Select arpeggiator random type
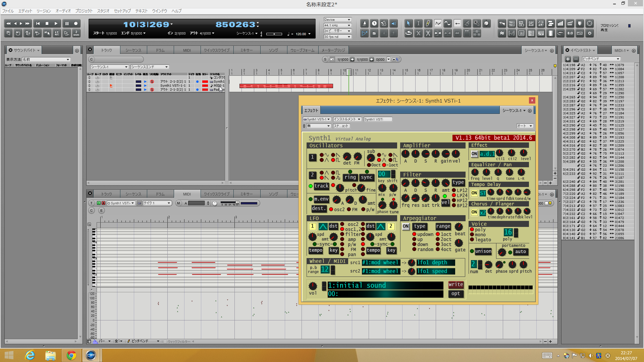Image resolution: width=644 pixels, height=362 pixels. click(x=423, y=249)
